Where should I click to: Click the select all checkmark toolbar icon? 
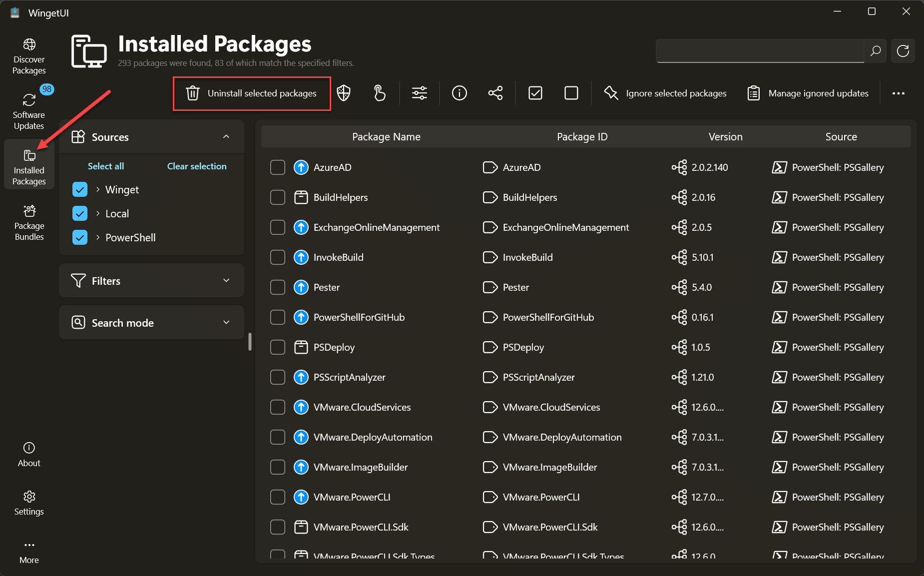point(535,93)
